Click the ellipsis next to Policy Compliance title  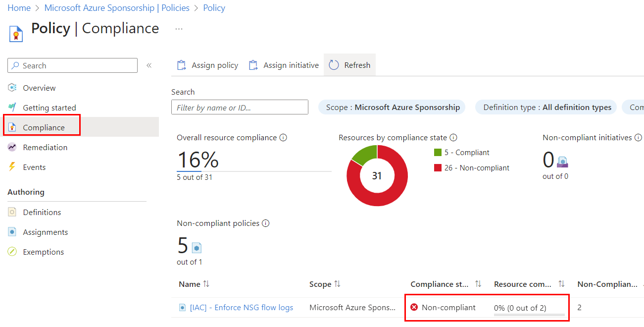[x=179, y=29]
